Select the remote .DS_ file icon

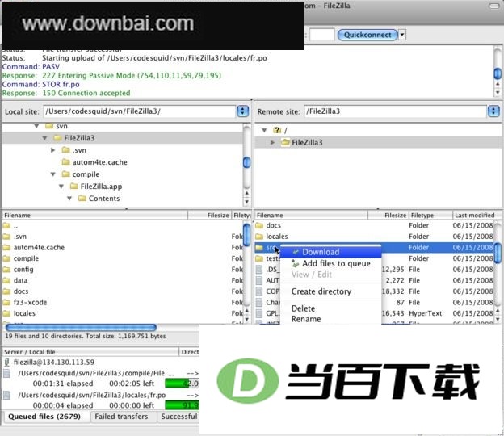tap(259, 270)
